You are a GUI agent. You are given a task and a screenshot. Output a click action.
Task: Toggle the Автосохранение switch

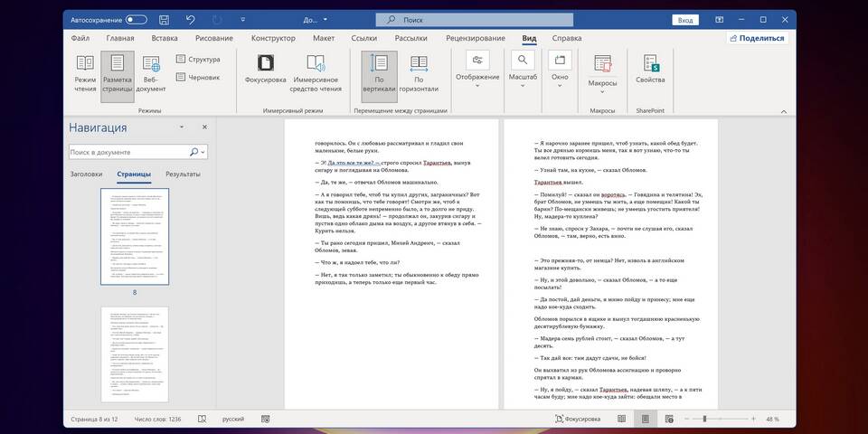pyautogui.click(x=136, y=19)
